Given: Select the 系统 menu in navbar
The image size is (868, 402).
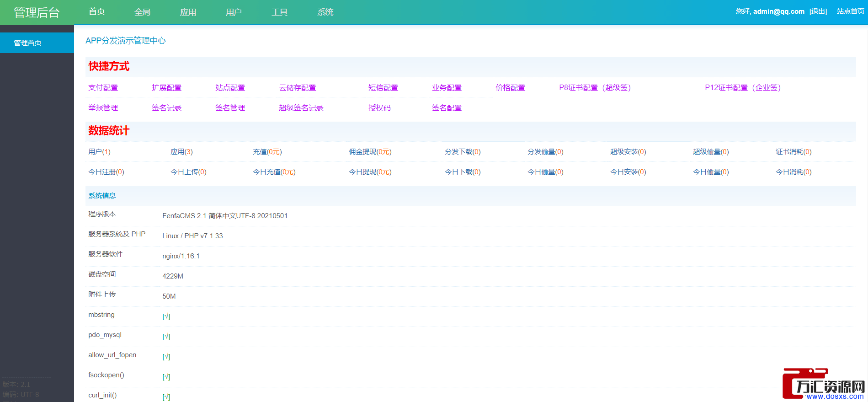Looking at the screenshot, I should click(x=325, y=12).
